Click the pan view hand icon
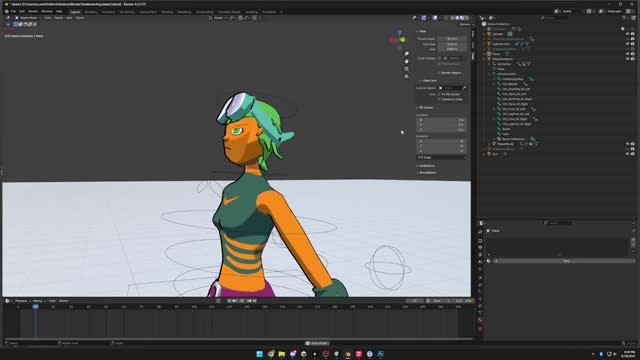Screen dimensions: 640x360 pos(407,61)
